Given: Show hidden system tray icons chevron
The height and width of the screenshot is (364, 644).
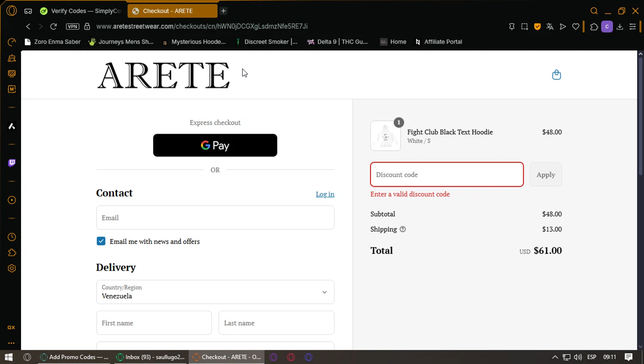Looking at the screenshot, I should pos(555,357).
